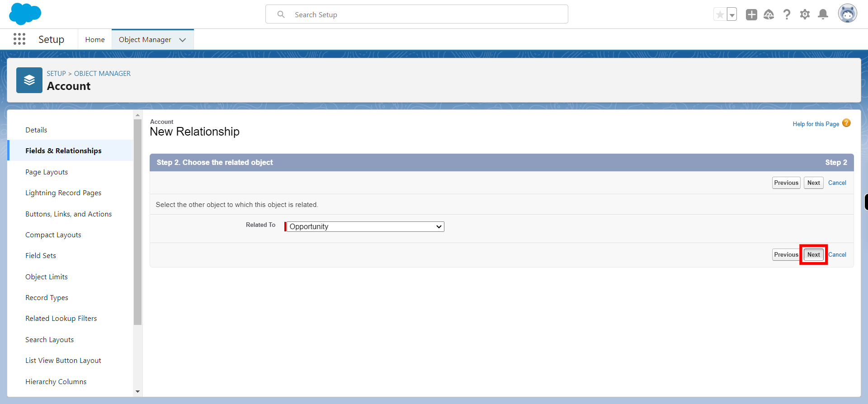The width and height of the screenshot is (868, 404).
Task: Click the sidebar scrollbar thumb
Action: point(138,222)
